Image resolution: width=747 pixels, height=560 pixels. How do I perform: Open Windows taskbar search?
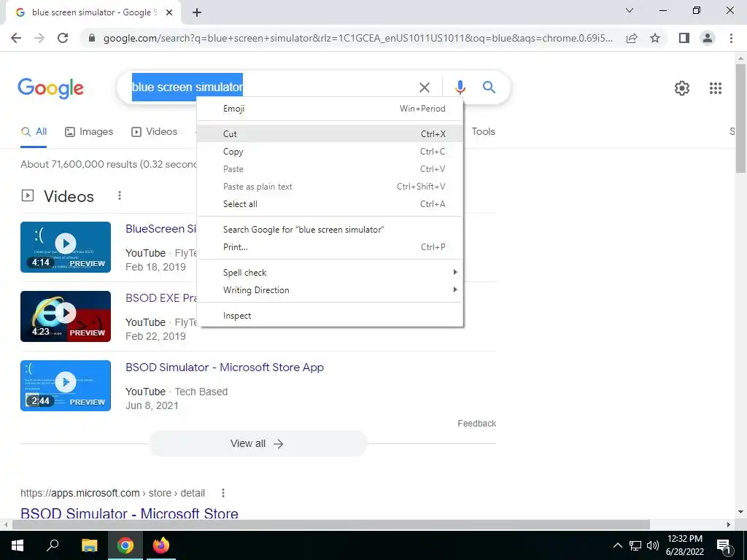[x=53, y=545]
